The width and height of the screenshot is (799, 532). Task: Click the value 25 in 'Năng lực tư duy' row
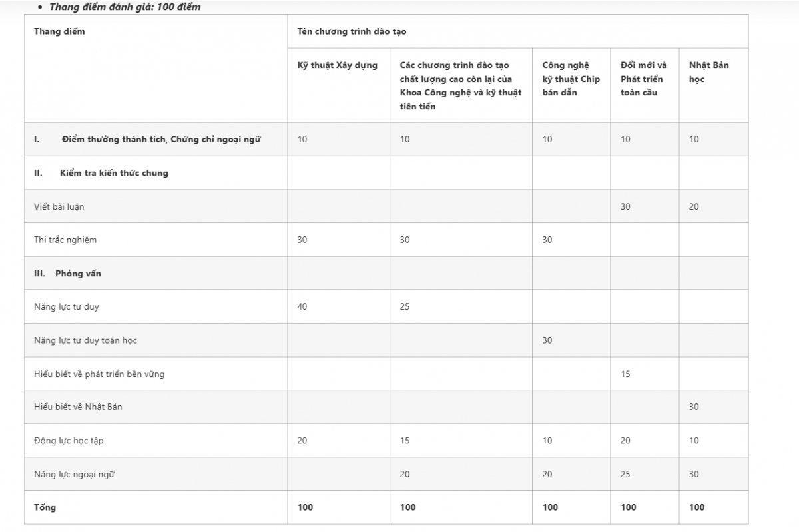[x=405, y=307]
